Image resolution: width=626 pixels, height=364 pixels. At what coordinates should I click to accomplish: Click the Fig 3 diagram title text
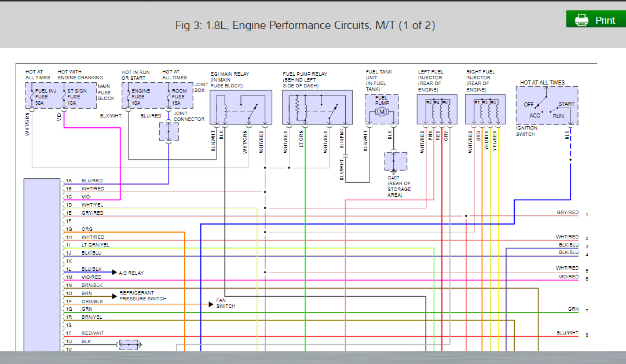(x=305, y=25)
